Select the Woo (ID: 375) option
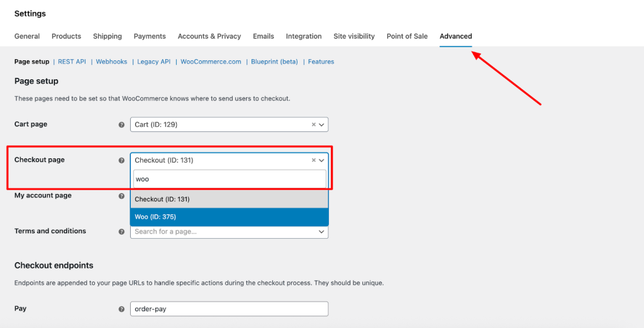 [229, 217]
